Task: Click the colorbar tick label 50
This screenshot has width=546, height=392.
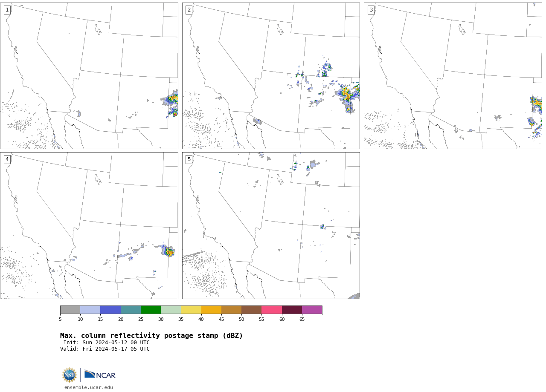Action: 241,320
